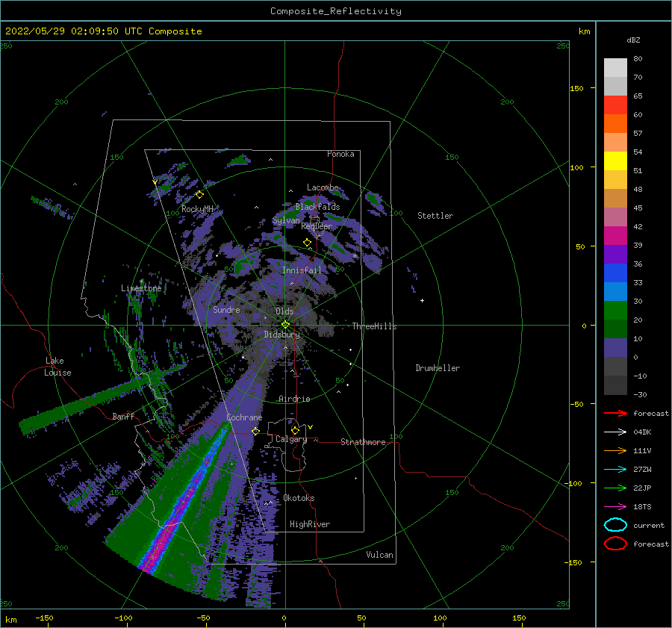Select the green 22JP arrow legend icon
672x628 pixels.
click(x=615, y=488)
